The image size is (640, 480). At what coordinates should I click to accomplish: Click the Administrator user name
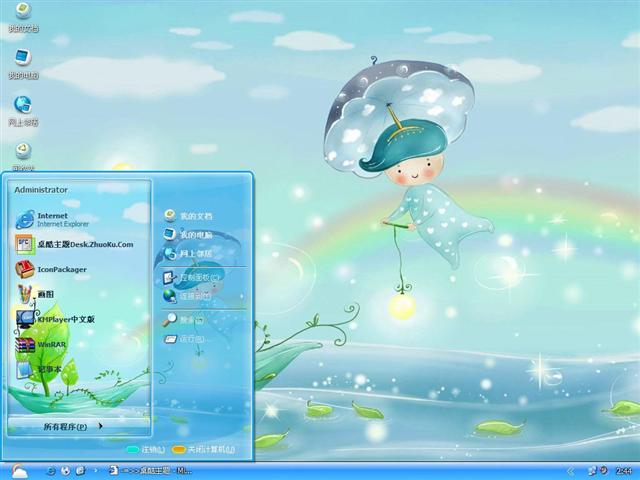(41, 190)
